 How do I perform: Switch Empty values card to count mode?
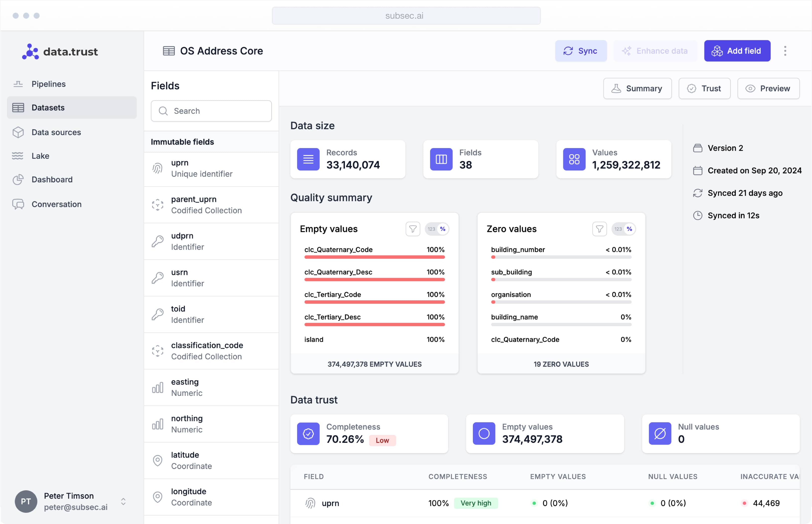click(x=431, y=229)
